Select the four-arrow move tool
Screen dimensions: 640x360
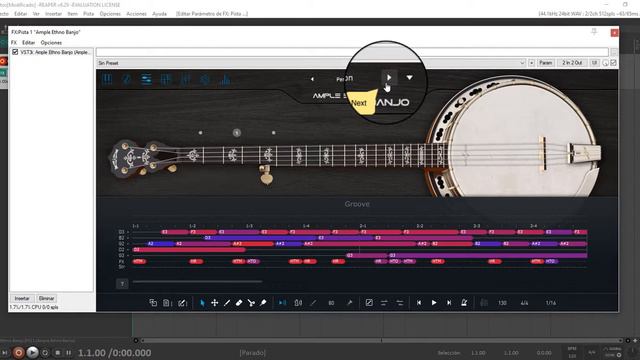coord(214,302)
